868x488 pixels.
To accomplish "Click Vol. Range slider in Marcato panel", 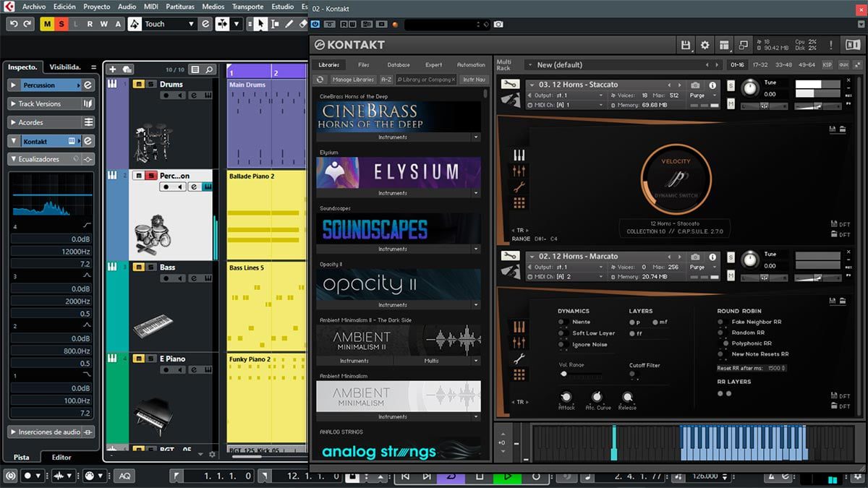I will tap(580, 374).
